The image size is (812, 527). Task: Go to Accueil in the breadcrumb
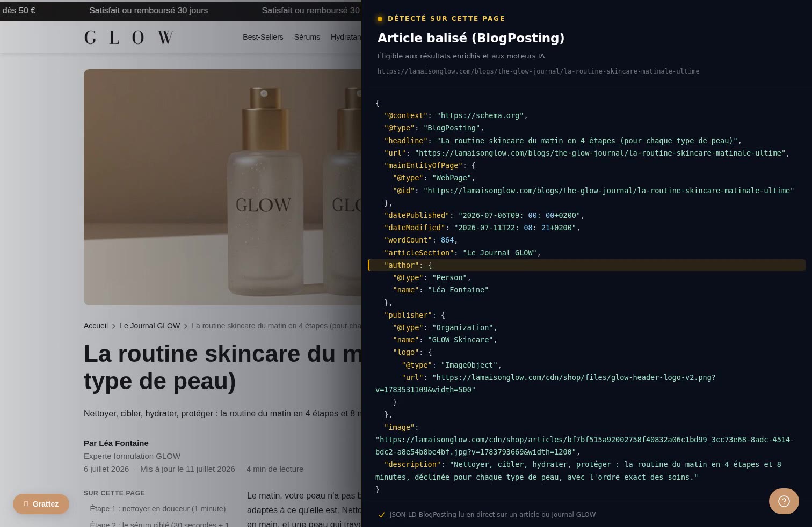96,326
